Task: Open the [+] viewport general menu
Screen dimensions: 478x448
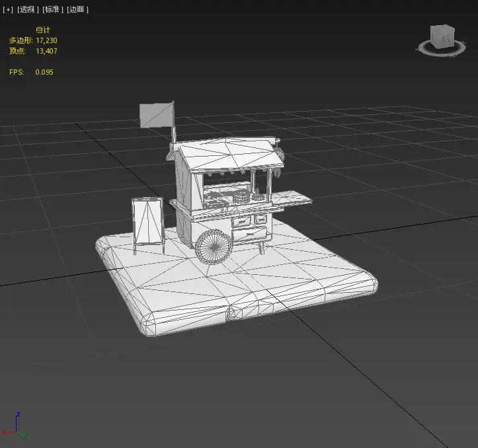Action: [8, 9]
